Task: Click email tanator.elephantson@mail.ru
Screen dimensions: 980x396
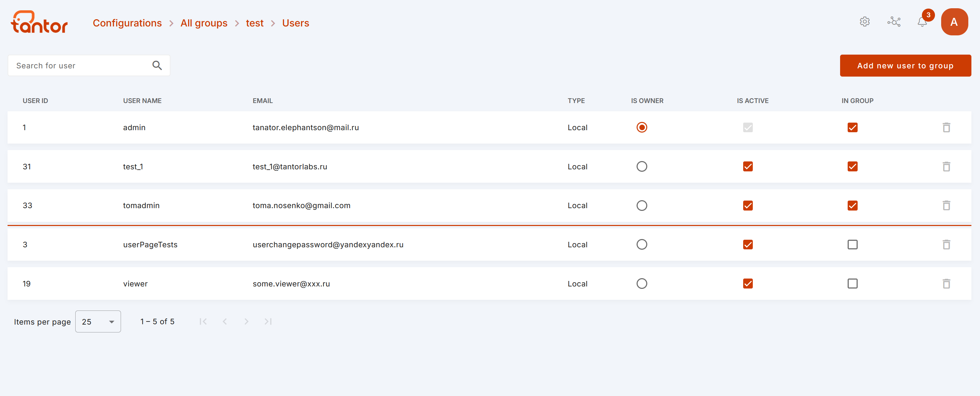Action: (306, 127)
